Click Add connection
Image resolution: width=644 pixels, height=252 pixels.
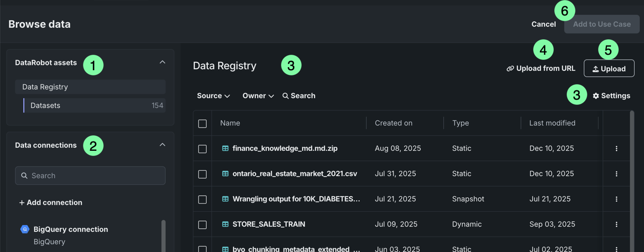(51, 202)
